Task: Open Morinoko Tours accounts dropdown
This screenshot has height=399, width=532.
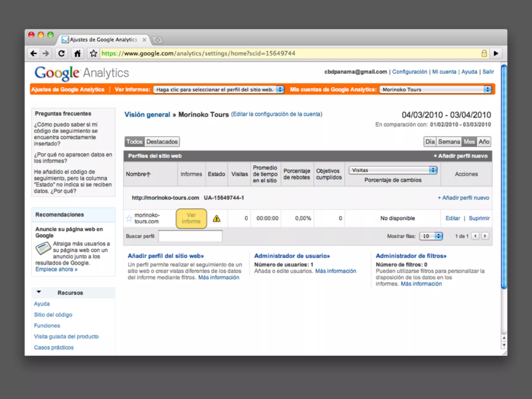Action: pyautogui.click(x=435, y=90)
